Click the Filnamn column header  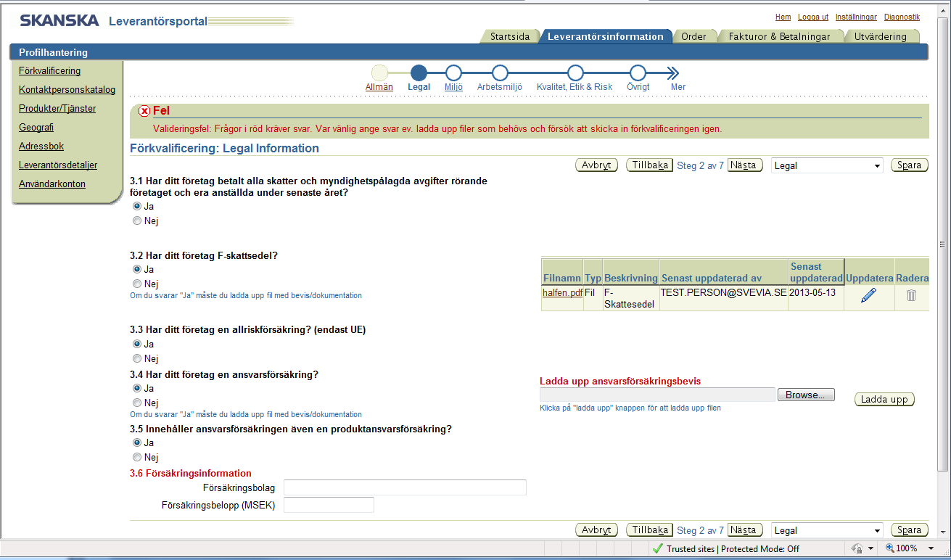pos(562,278)
